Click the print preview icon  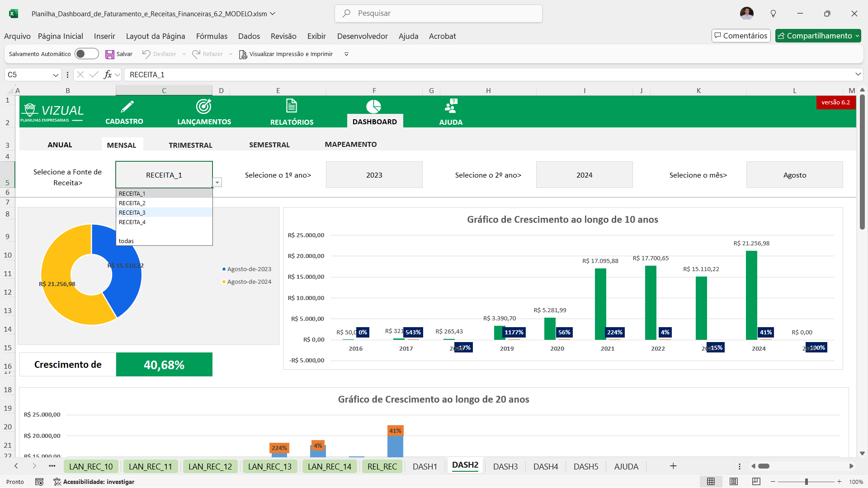coord(243,54)
